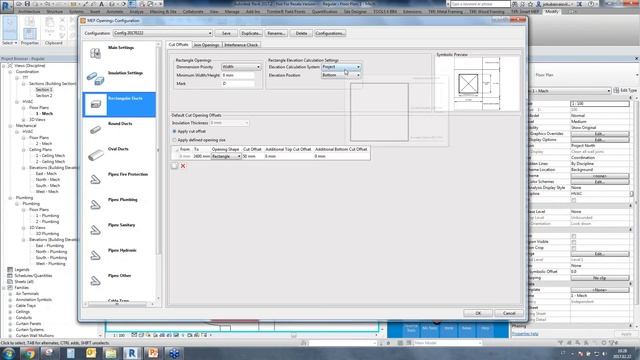Select Section 1 in Project Browser
This screenshot has width=640, height=360.
click(44, 89)
